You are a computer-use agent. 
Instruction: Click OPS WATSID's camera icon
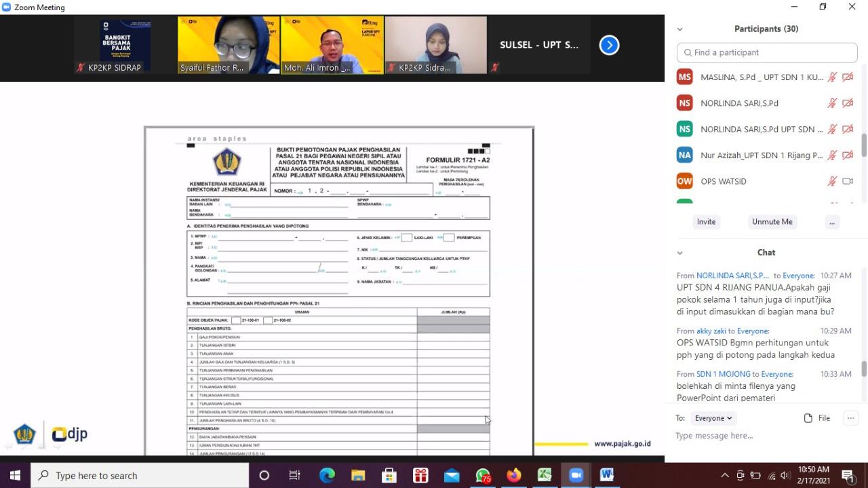[x=847, y=181]
